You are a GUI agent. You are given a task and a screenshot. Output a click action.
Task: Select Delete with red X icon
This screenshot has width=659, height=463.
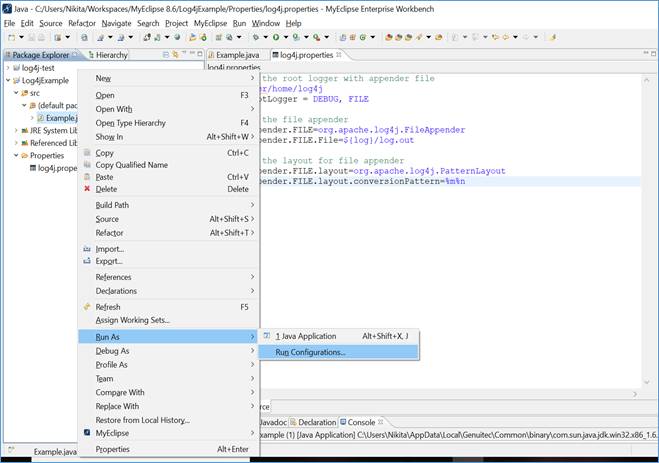(169, 189)
